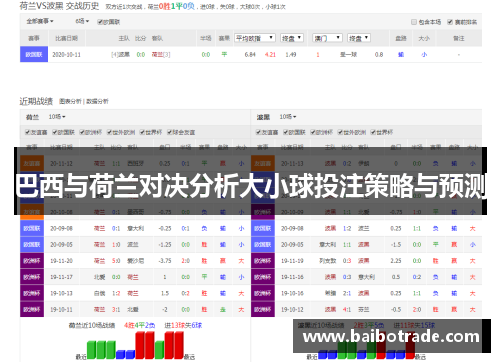Uncheck 欧洲杯 in the 荷兰 filters
This screenshot has height=362, width=500.
click(x=82, y=132)
